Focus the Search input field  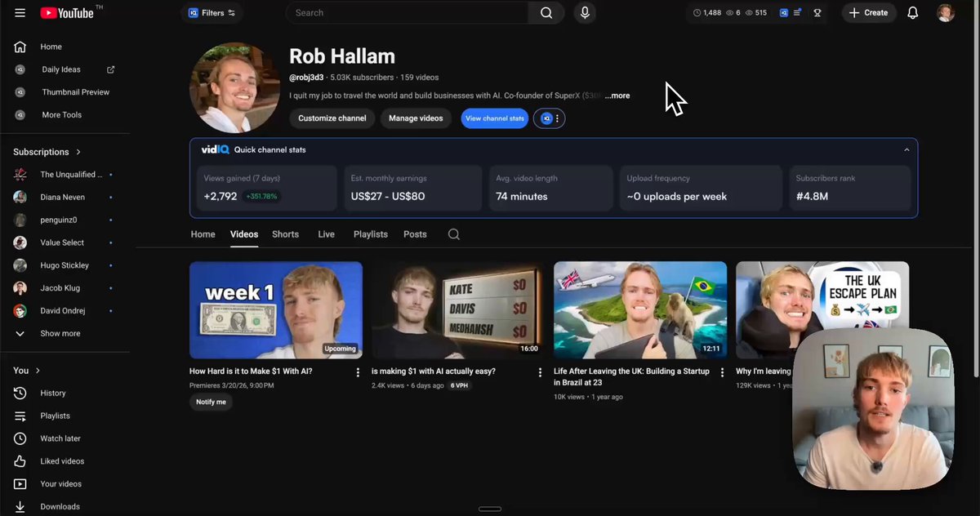[408, 13]
